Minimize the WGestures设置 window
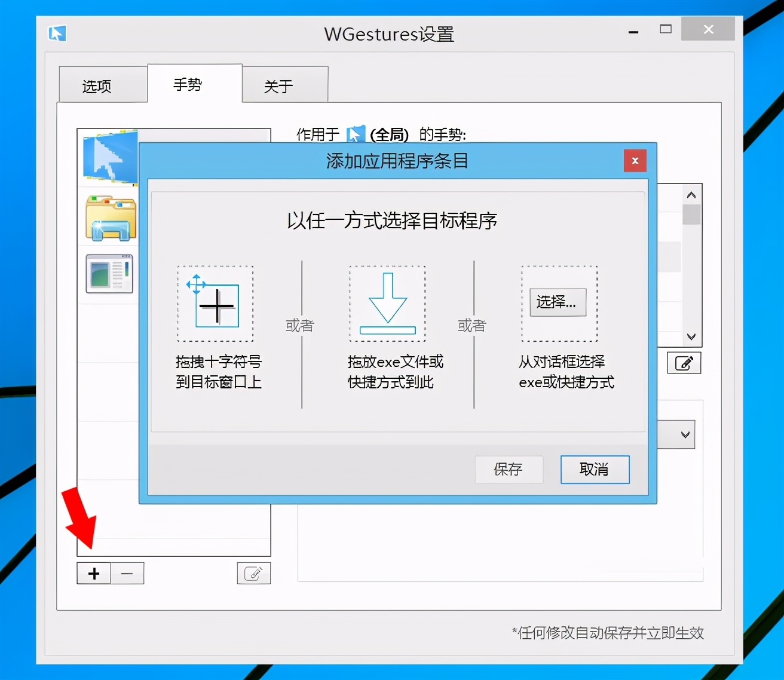This screenshot has width=784, height=680. tap(634, 31)
